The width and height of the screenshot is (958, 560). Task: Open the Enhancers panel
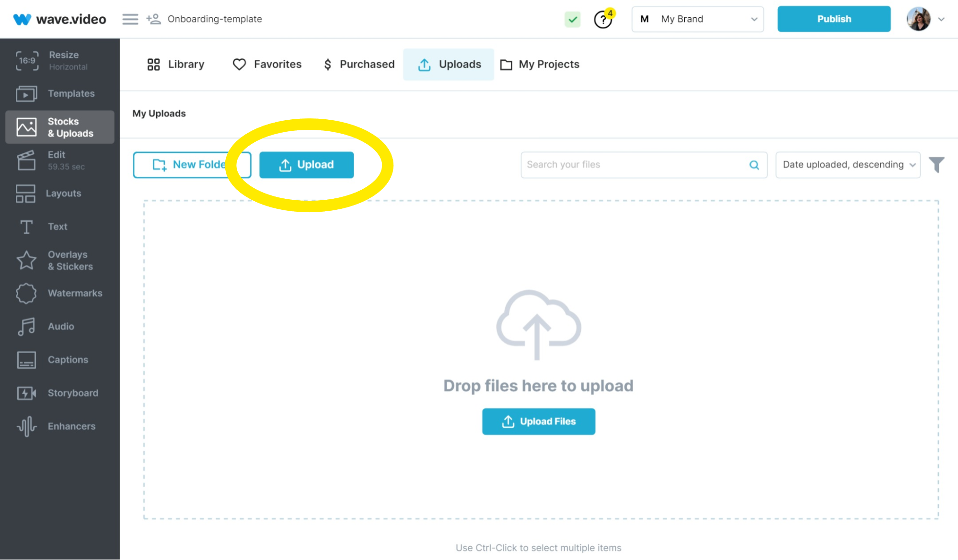pos(59,426)
